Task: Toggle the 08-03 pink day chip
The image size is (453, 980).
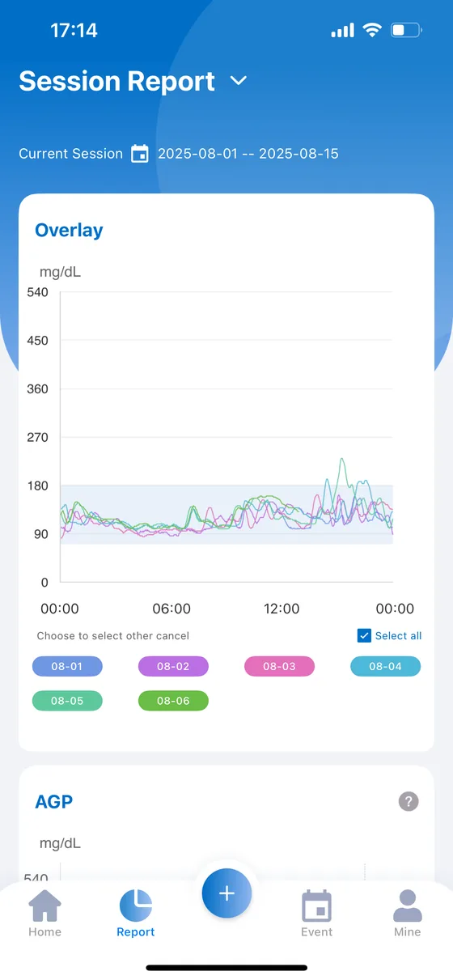Action: click(x=279, y=666)
